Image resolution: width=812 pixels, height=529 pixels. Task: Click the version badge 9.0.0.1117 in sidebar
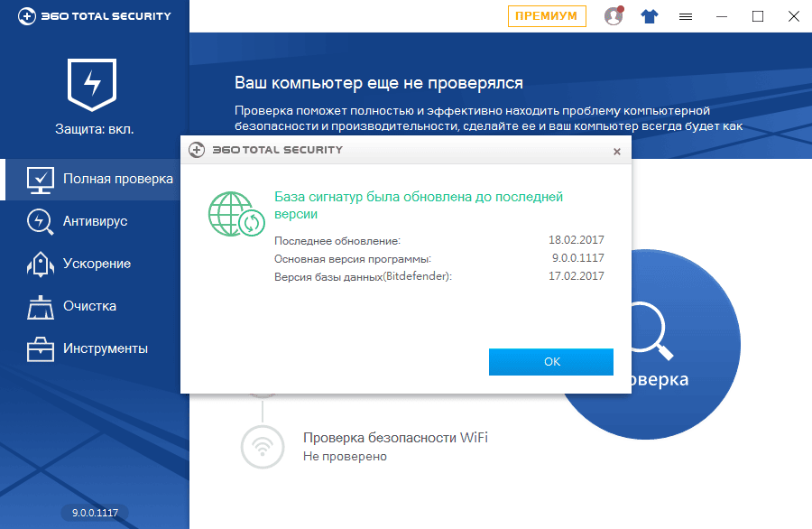point(95,513)
